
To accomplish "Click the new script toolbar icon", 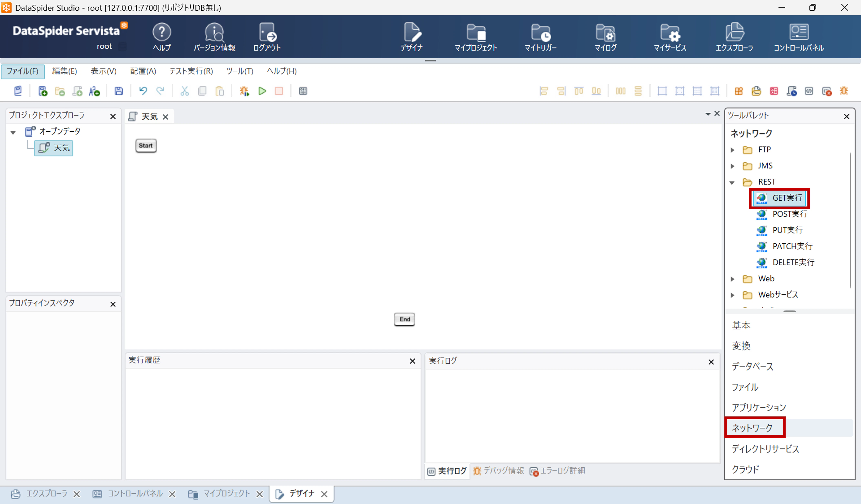I will click(77, 91).
